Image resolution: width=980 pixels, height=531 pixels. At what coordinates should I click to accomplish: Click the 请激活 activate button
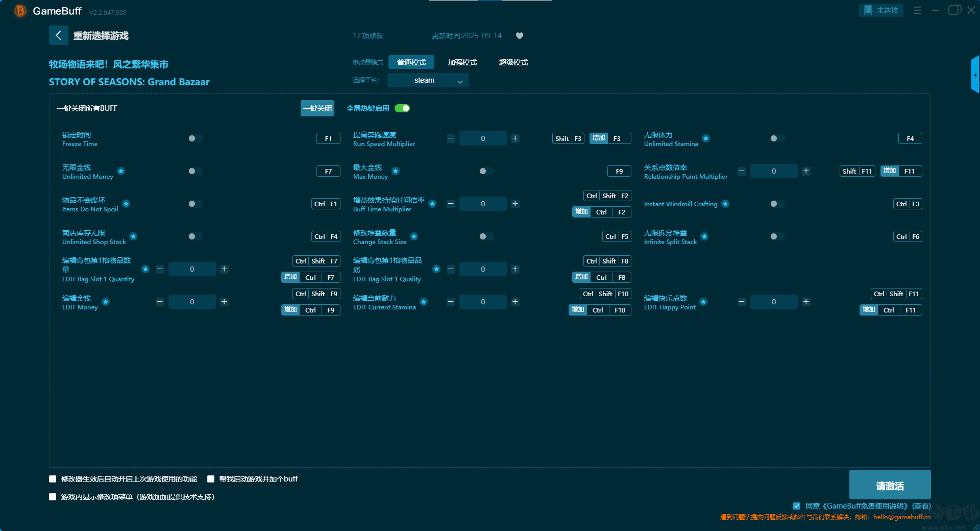pyautogui.click(x=890, y=485)
